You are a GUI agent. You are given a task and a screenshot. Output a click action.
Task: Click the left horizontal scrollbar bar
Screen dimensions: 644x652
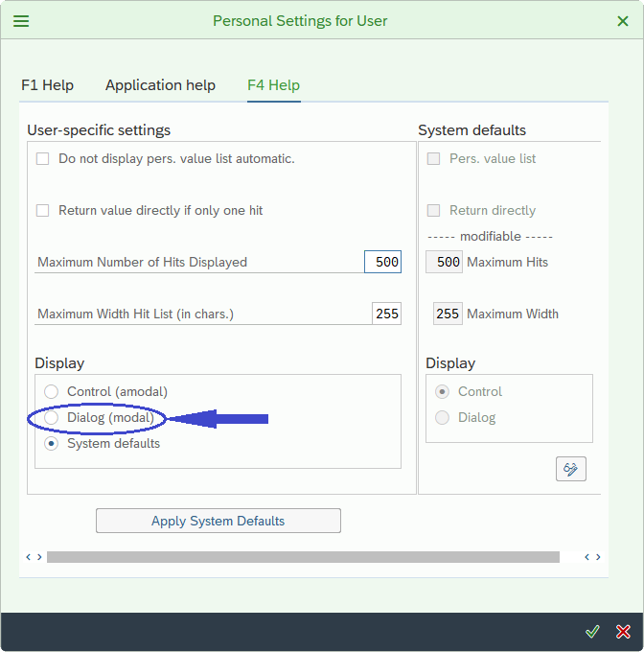tap(302, 557)
